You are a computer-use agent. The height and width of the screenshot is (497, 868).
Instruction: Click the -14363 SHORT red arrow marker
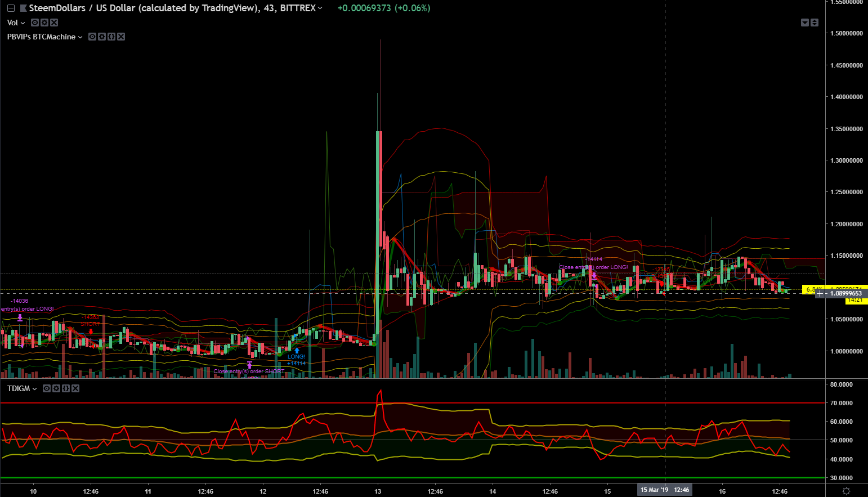[x=91, y=332]
